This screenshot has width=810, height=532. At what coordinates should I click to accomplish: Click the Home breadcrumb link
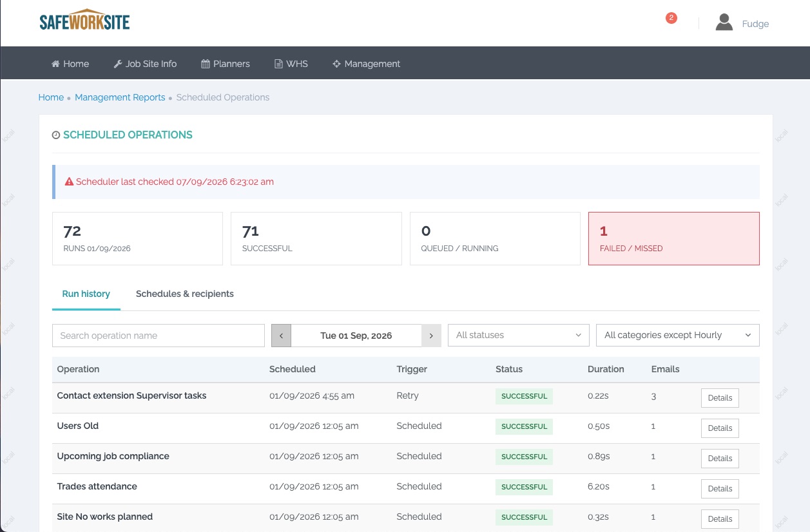[51, 97]
